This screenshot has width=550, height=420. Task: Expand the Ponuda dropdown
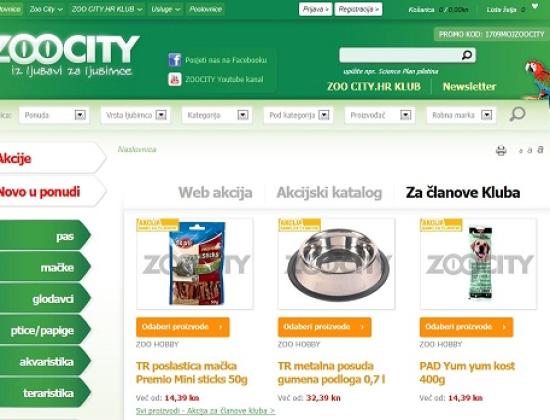pos(54,115)
